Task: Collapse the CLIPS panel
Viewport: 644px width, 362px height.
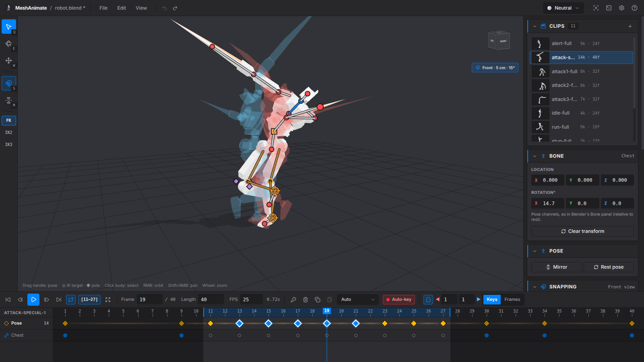Action: click(535, 26)
